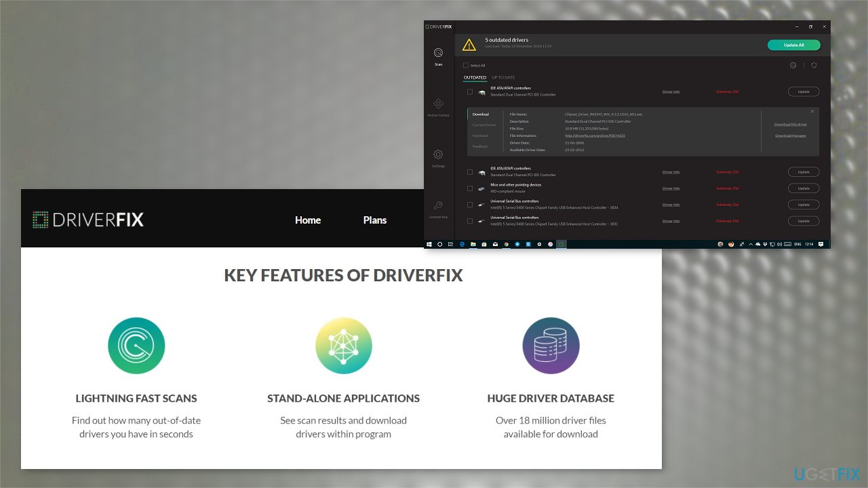Select the Download tab in driver details
Viewport: 868px width, 488px height.
[480, 115]
